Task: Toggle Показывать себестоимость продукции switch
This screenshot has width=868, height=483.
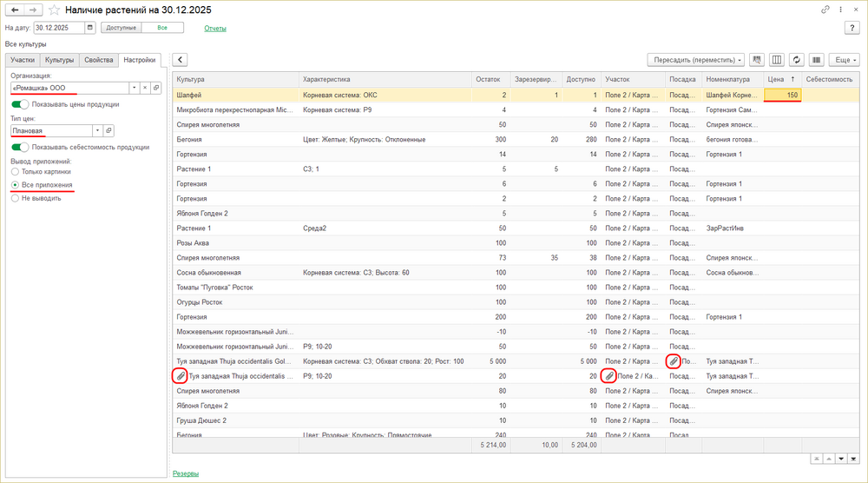Action: coord(20,147)
